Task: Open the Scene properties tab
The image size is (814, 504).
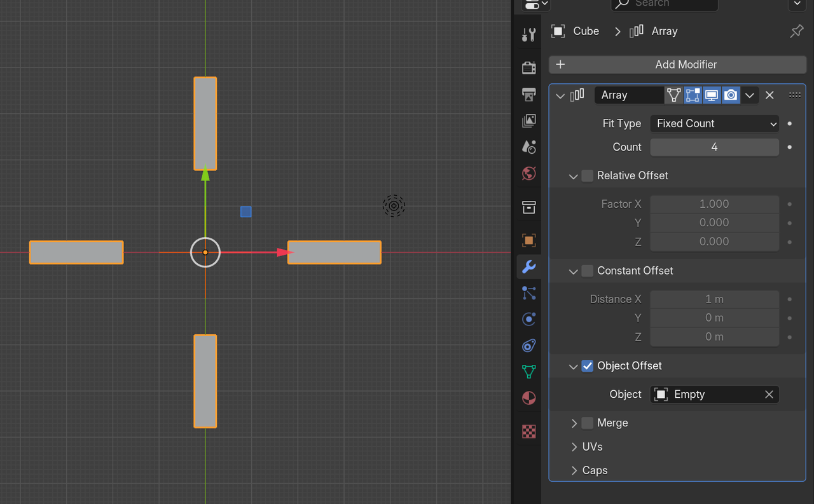Action: (528, 147)
